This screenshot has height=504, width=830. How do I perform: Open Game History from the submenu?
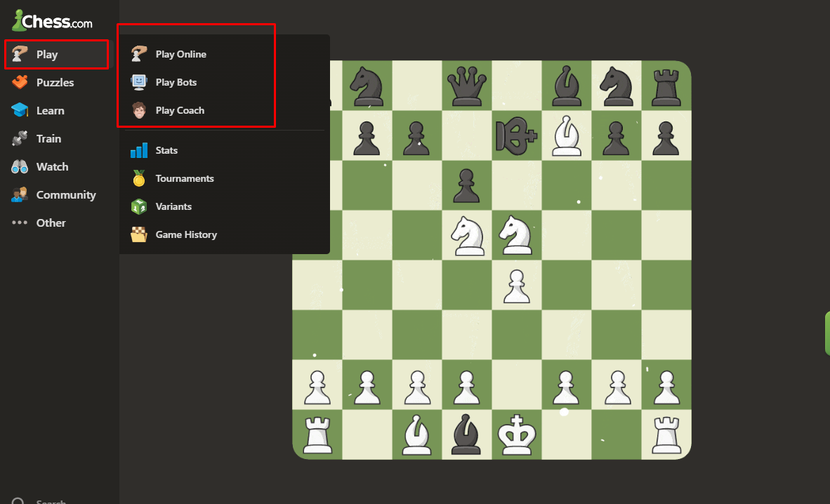pyautogui.click(x=186, y=234)
